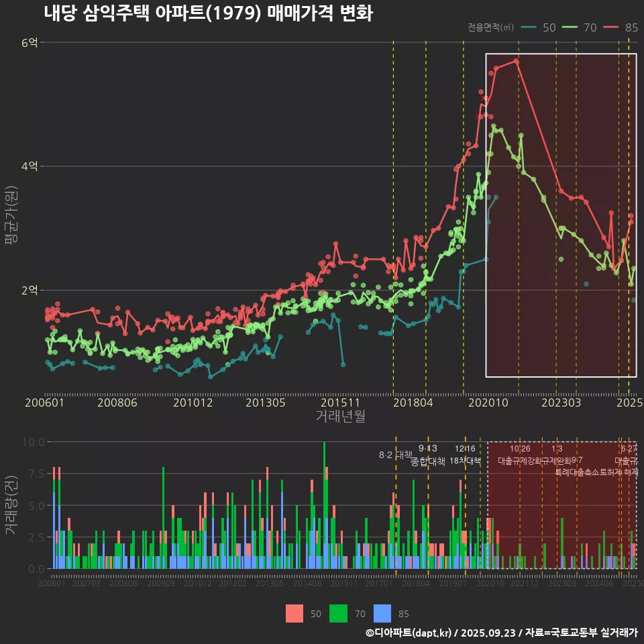Click the 6억 y-axis tick label
The height and width of the screenshot is (644, 644).
tap(30, 43)
